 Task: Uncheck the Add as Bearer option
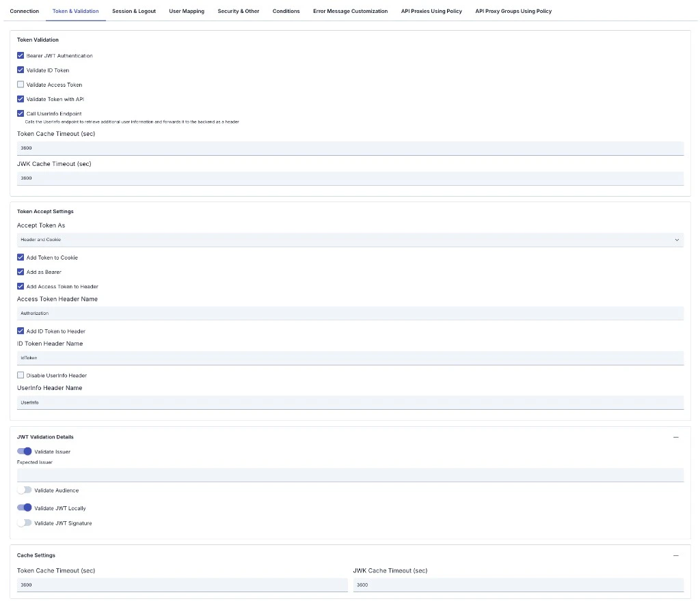click(21, 272)
